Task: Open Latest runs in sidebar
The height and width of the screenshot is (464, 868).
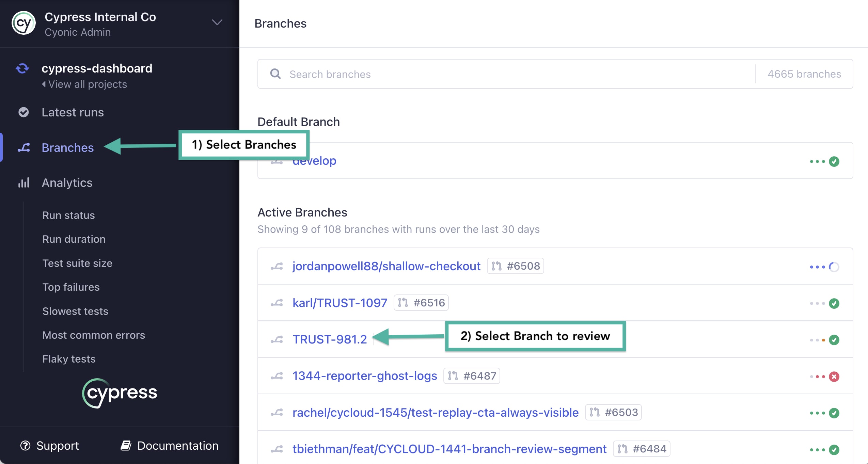Action: [73, 112]
